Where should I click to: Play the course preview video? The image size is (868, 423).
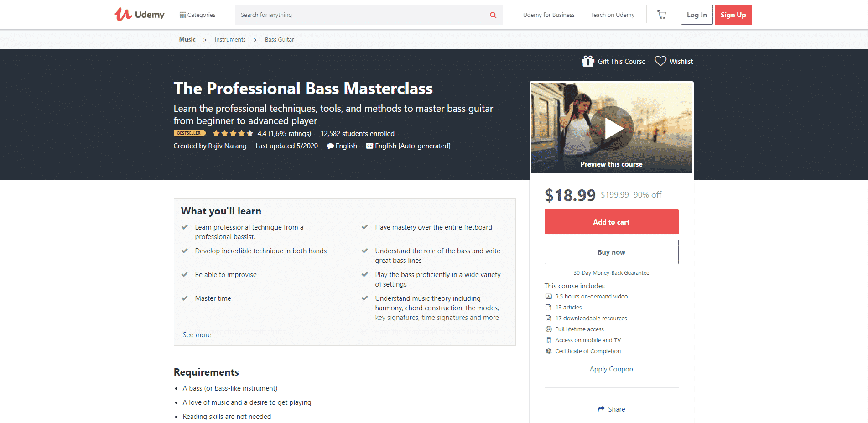coord(612,129)
